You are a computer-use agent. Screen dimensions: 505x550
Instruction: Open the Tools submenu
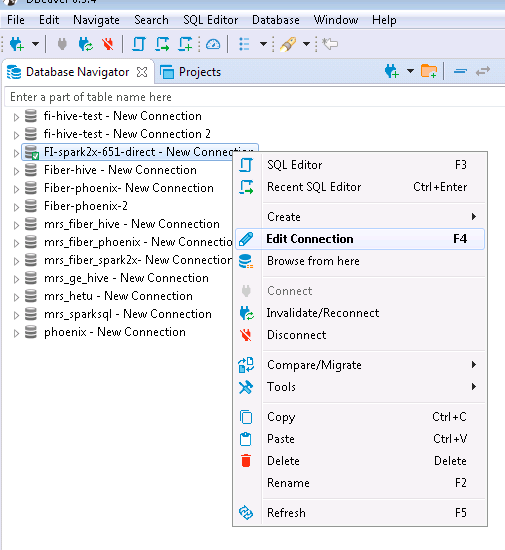point(360,387)
